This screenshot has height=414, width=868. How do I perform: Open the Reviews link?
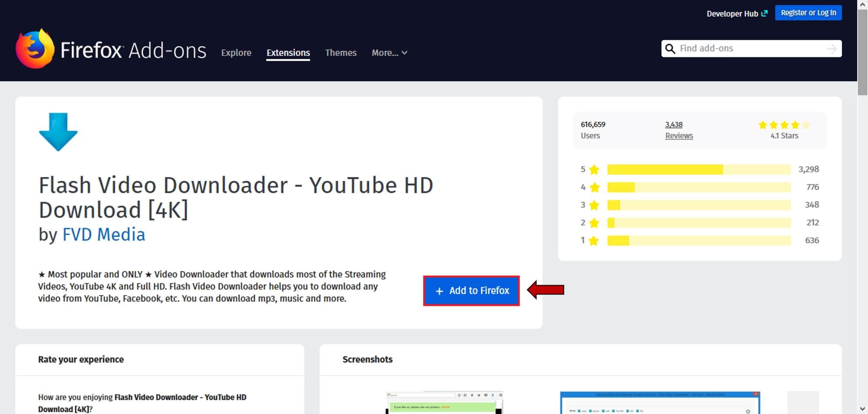(679, 136)
